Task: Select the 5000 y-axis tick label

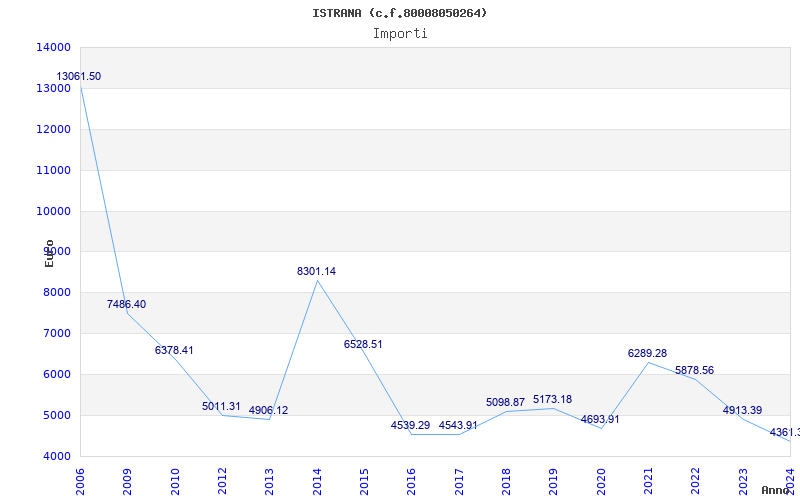Action: click(x=56, y=415)
